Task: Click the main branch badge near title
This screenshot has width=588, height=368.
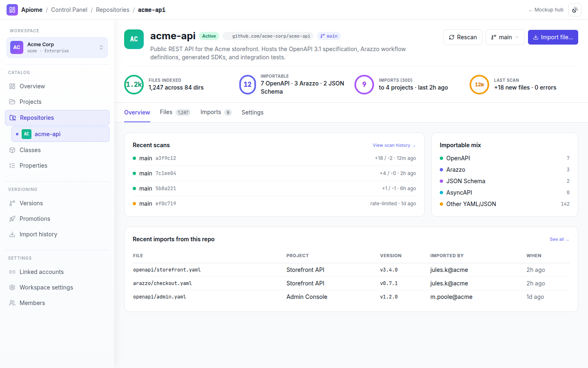Action: tap(329, 36)
